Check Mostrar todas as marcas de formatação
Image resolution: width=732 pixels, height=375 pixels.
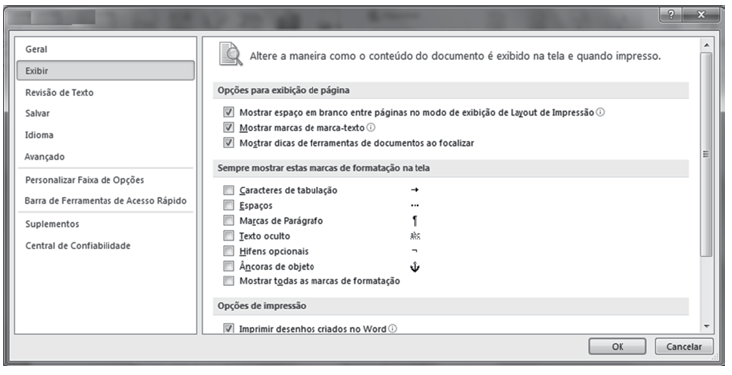228,281
